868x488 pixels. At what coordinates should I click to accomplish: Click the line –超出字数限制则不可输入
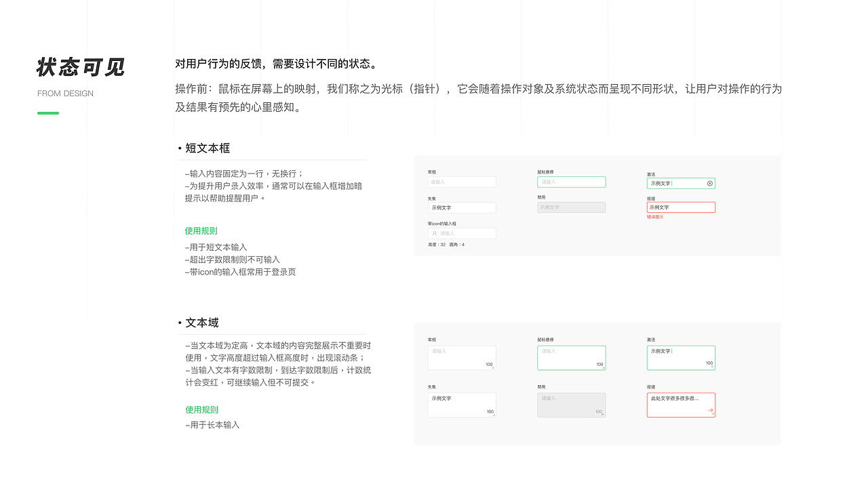pos(232,260)
